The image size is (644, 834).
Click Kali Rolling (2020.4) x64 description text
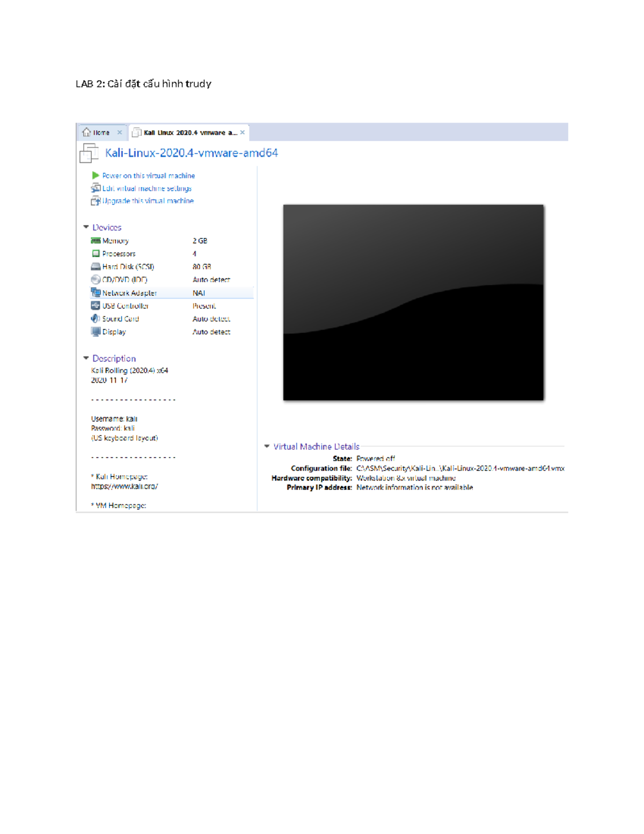129,371
